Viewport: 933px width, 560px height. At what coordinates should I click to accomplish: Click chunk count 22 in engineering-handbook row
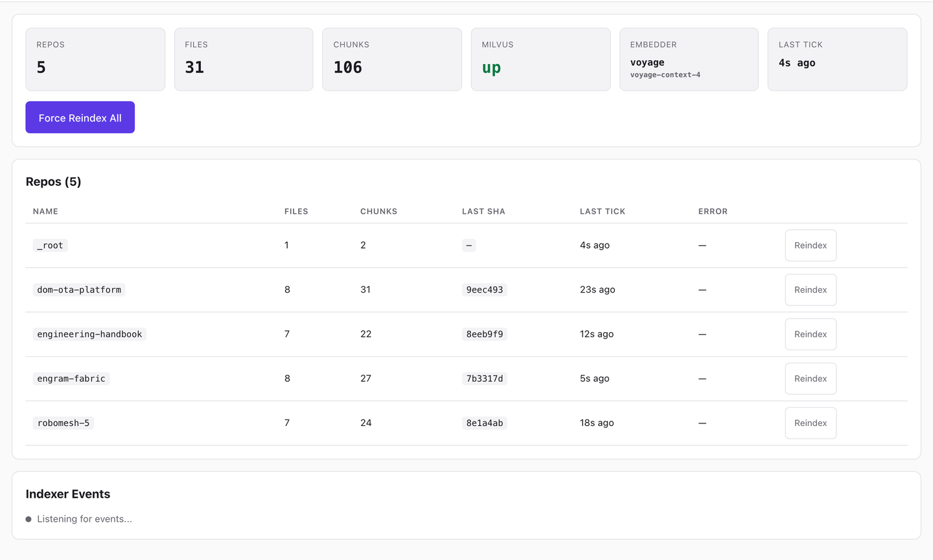(366, 334)
